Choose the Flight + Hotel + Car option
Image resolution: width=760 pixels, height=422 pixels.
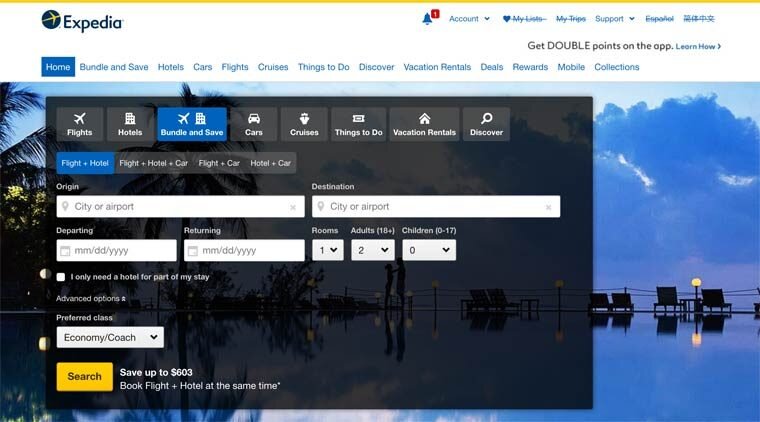[x=154, y=163]
